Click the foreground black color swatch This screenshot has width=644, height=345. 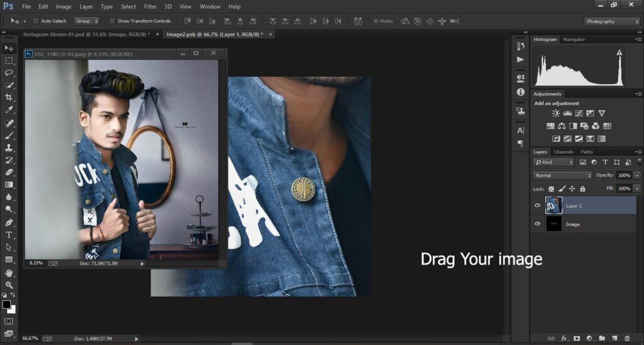coord(6,304)
